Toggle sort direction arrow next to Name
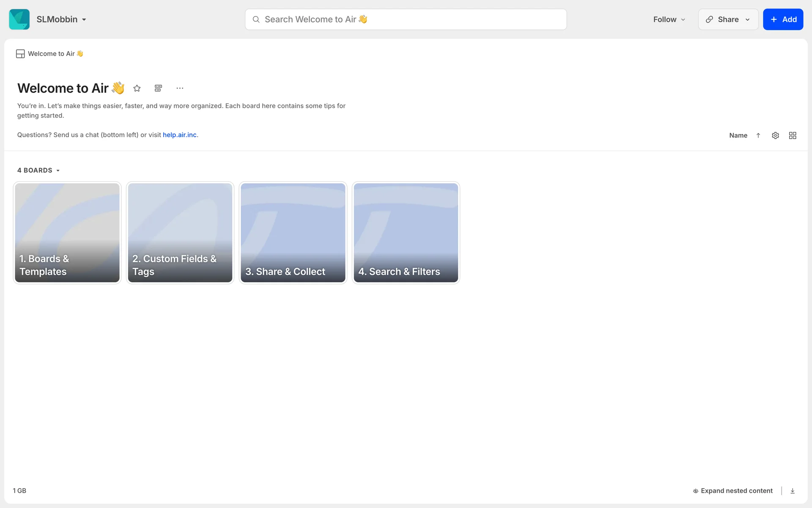 pos(758,135)
